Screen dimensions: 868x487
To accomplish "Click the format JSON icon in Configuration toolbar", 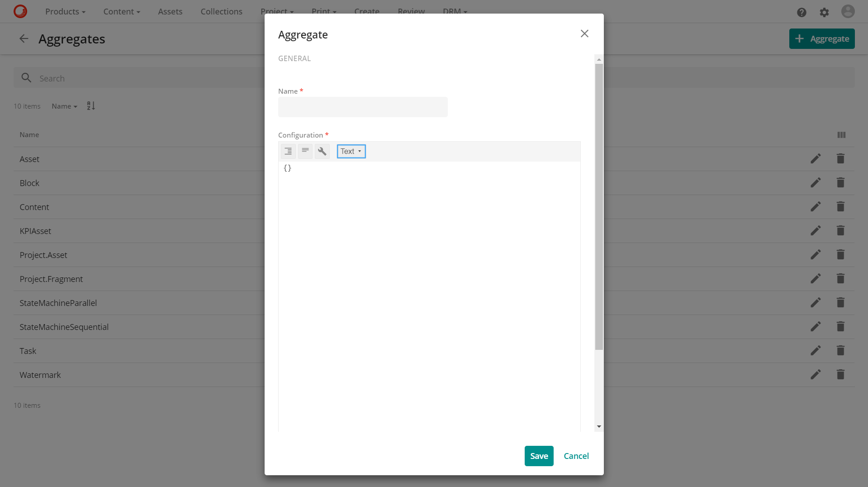I will (x=288, y=151).
